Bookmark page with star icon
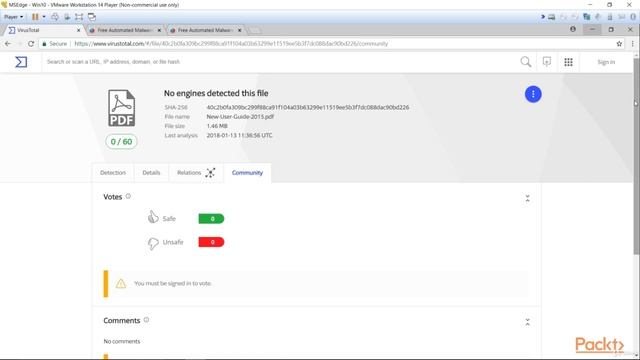 pos(619,44)
